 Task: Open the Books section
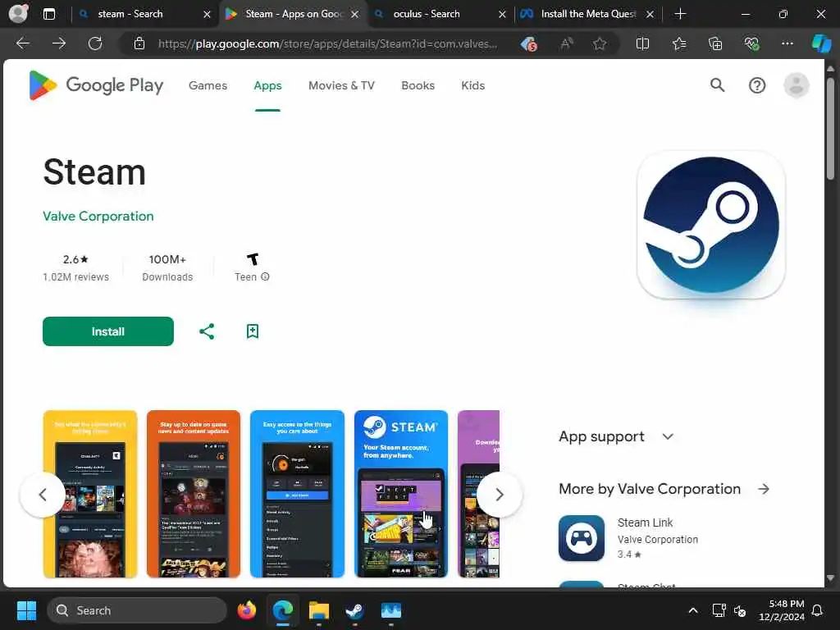pos(418,85)
